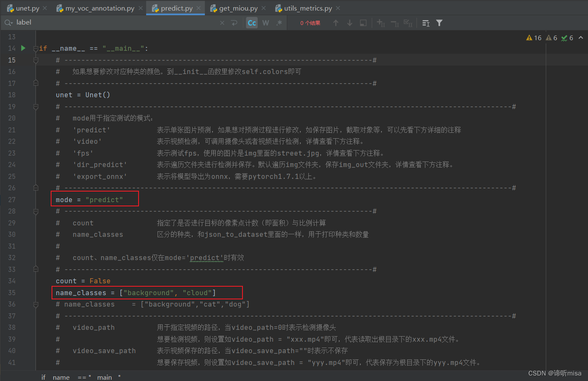Toggle the Cc match case option

[251, 22]
